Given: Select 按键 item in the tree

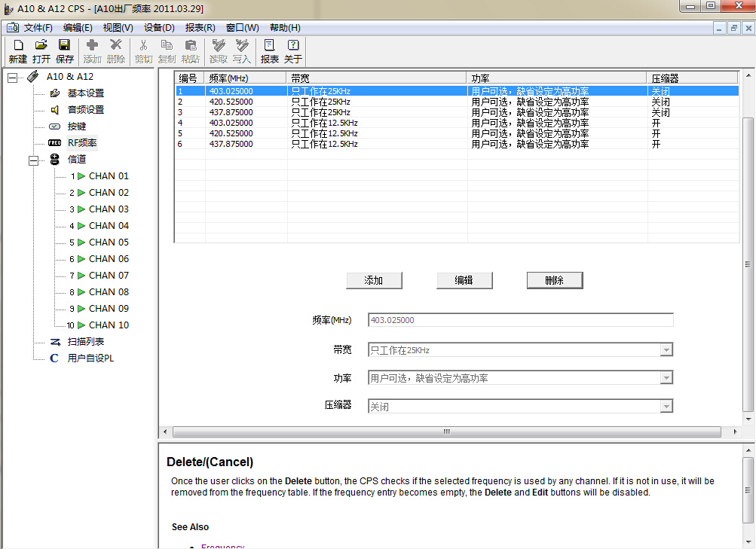Looking at the screenshot, I should click(76, 127).
